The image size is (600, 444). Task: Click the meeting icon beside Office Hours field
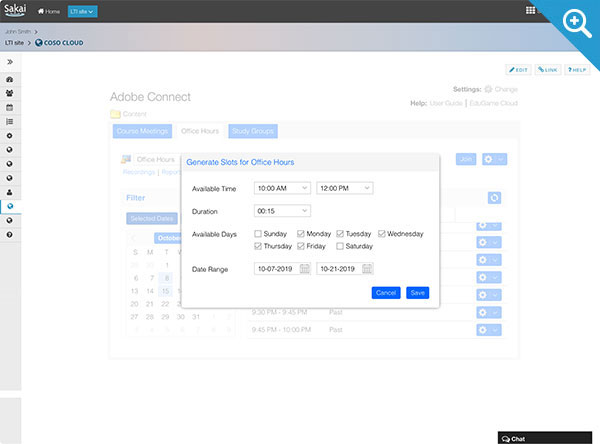[126, 159]
